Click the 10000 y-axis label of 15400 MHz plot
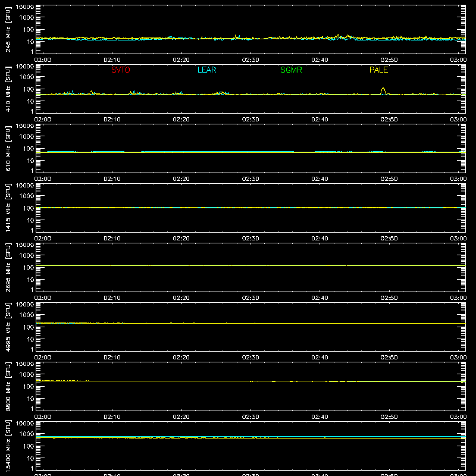This screenshot has height=476, width=476. [25, 424]
